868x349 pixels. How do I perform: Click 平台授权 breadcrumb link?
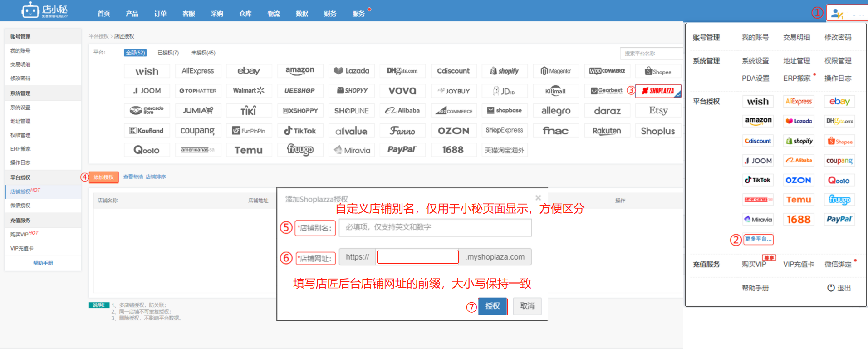pos(98,36)
